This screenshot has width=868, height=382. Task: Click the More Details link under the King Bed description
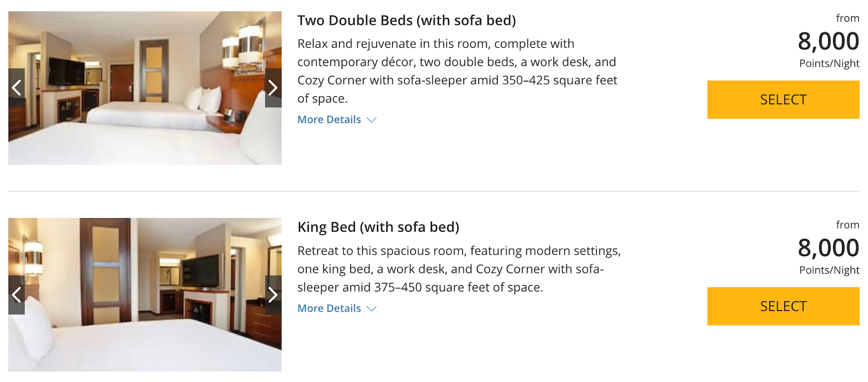(329, 308)
